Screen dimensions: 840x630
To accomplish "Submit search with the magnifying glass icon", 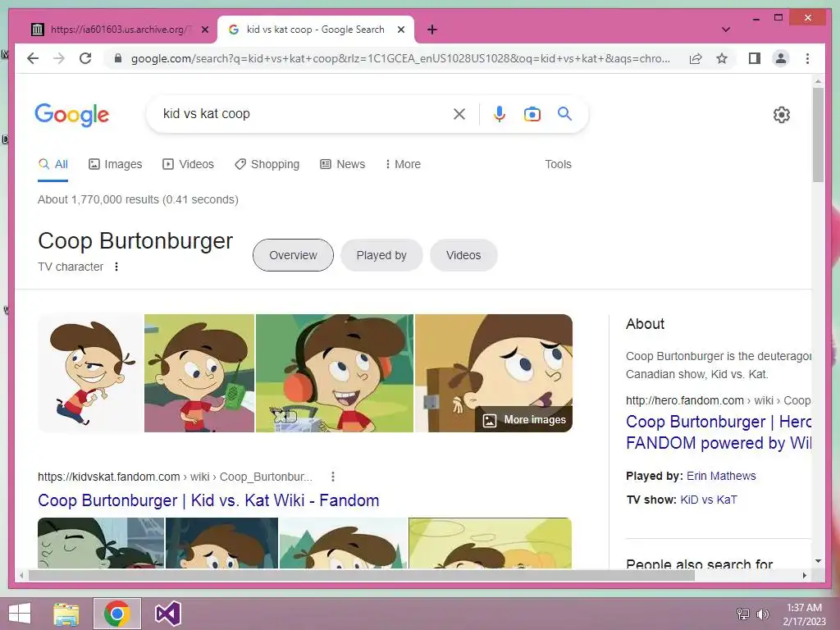I will pos(564,113).
